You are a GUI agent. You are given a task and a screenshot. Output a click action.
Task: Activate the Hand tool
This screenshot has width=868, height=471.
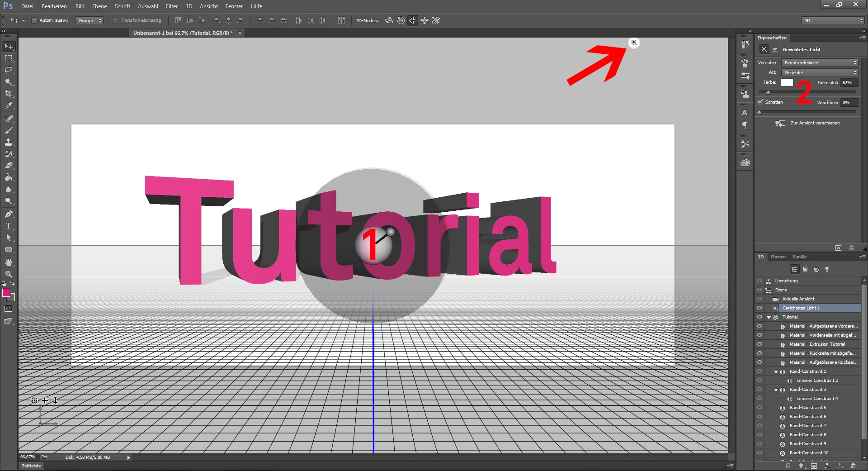tap(9, 262)
